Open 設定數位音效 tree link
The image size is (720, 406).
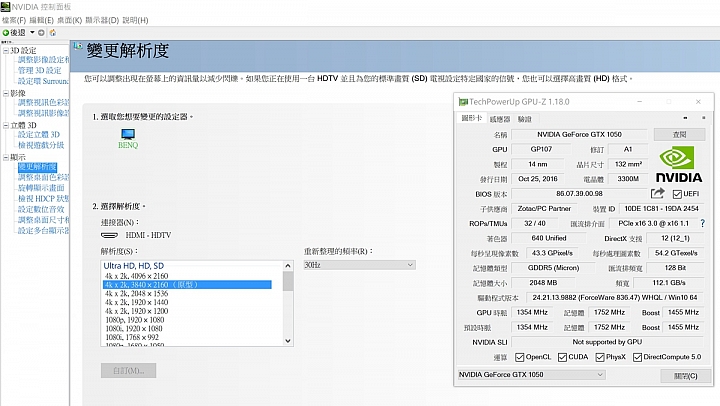pos(41,209)
